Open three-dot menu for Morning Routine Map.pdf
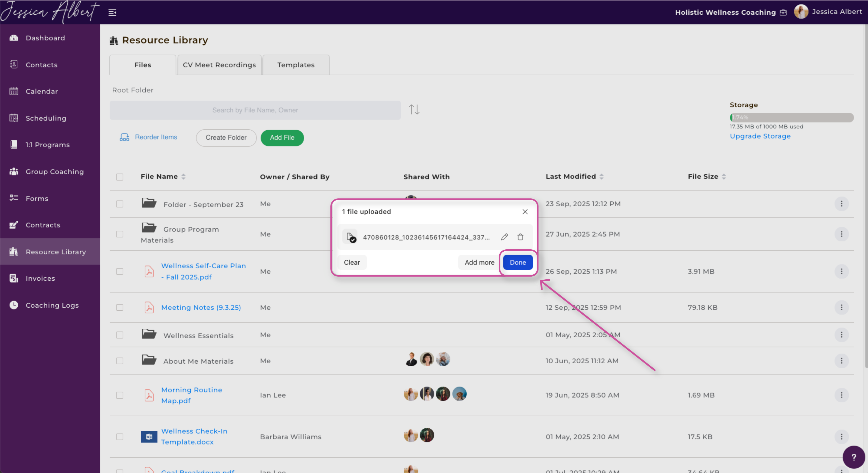Viewport: 868px width, 473px height. point(841,395)
